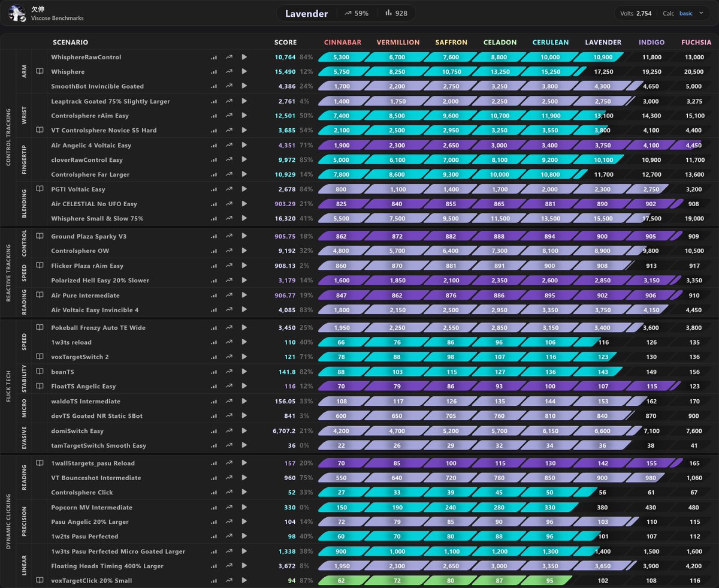Image resolution: width=719 pixels, height=588 pixels.
Task: Open the Whisphere Small & Slow 75% scenario name
Action: point(97,219)
